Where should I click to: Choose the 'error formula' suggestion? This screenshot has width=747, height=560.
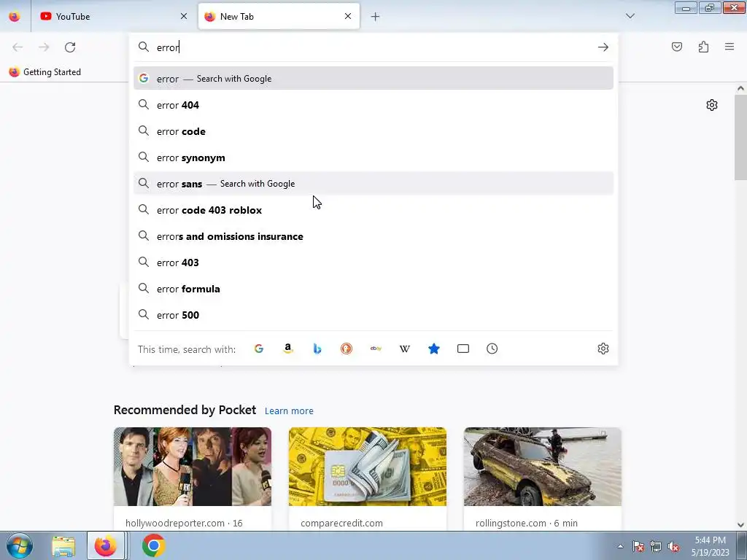point(373,289)
